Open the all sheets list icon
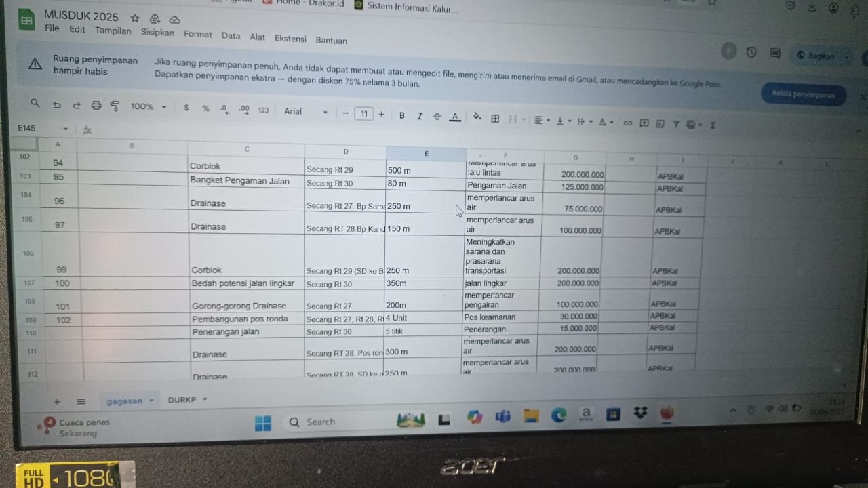This screenshot has width=868, height=488. [81, 401]
